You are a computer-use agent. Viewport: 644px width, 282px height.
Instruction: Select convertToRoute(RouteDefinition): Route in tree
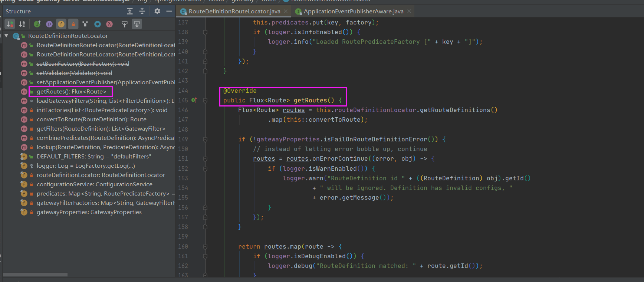[x=92, y=119]
